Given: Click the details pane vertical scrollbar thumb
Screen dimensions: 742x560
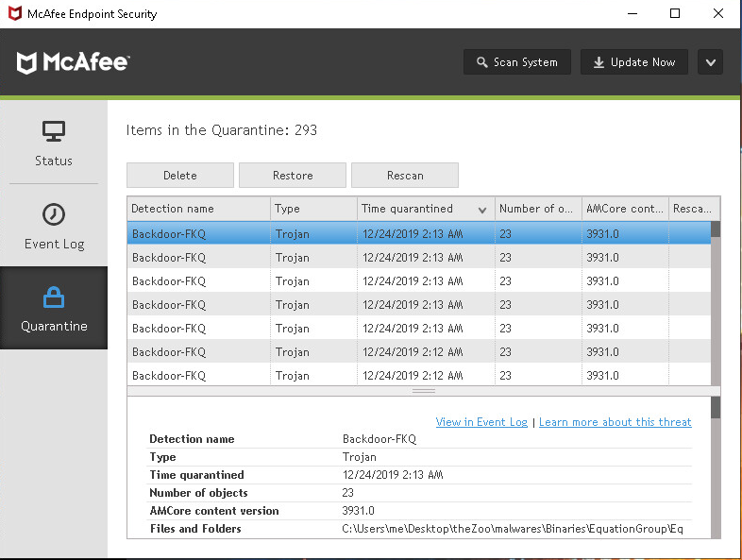Looking at the screenshot, I should (716, 408).
